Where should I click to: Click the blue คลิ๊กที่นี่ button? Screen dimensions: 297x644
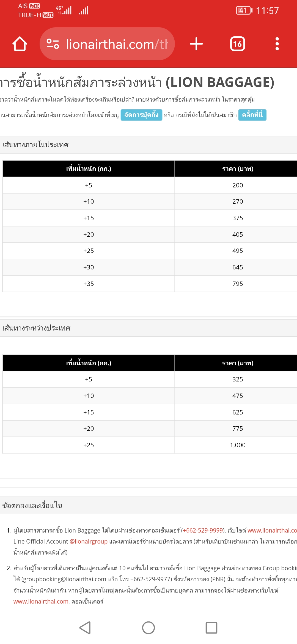pos(252,115)
